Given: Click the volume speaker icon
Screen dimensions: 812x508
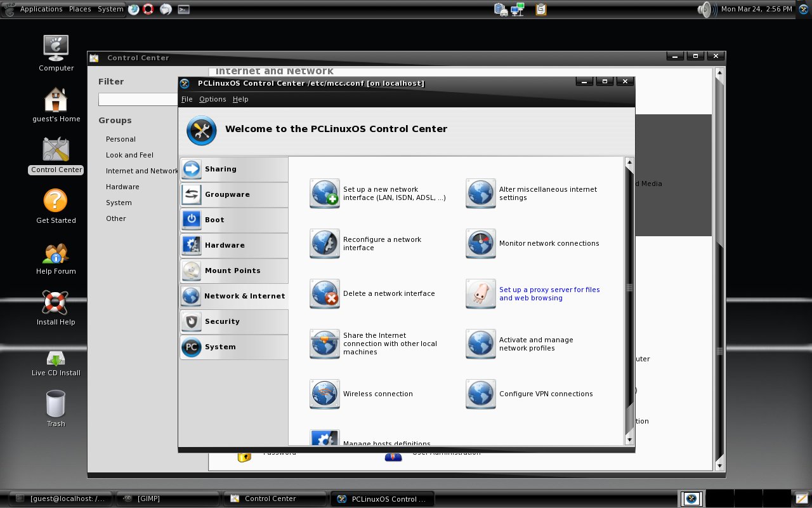Looking at the screenshot, I should coord(705,9).
